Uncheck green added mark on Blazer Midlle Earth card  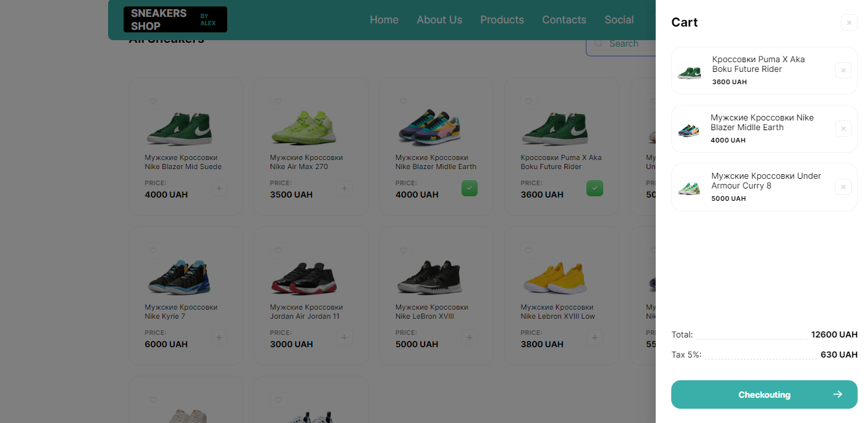[x=469, y=189]
